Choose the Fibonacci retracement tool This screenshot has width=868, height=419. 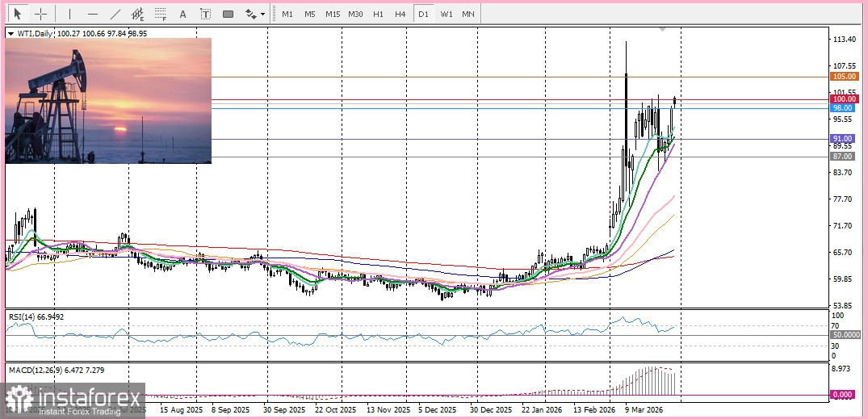(160, 14)
